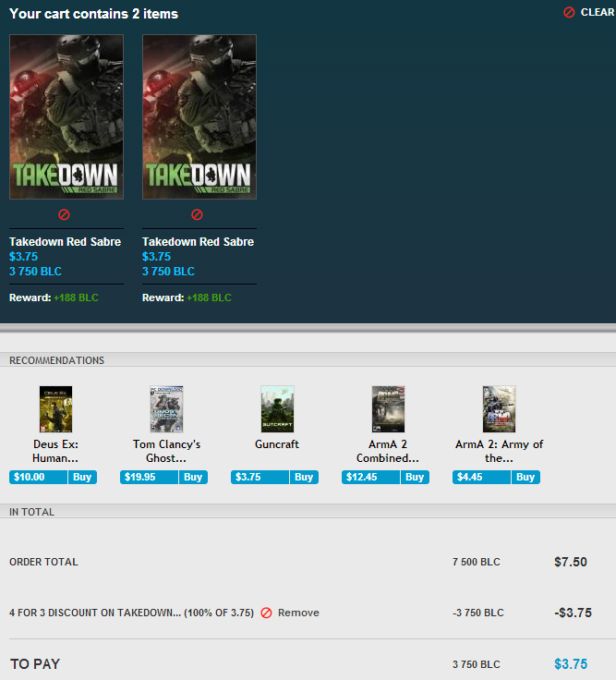
Task: Click the TO PAY label
Action: (x=35, y=664)
